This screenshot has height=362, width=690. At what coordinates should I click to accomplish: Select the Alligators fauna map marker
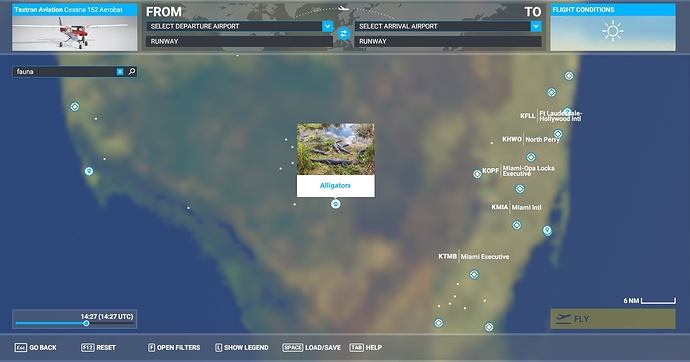click(x=335, y=204)
